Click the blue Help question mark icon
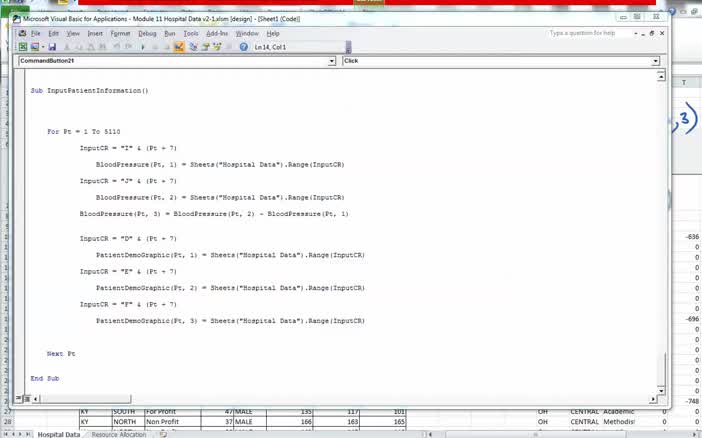 244,47
